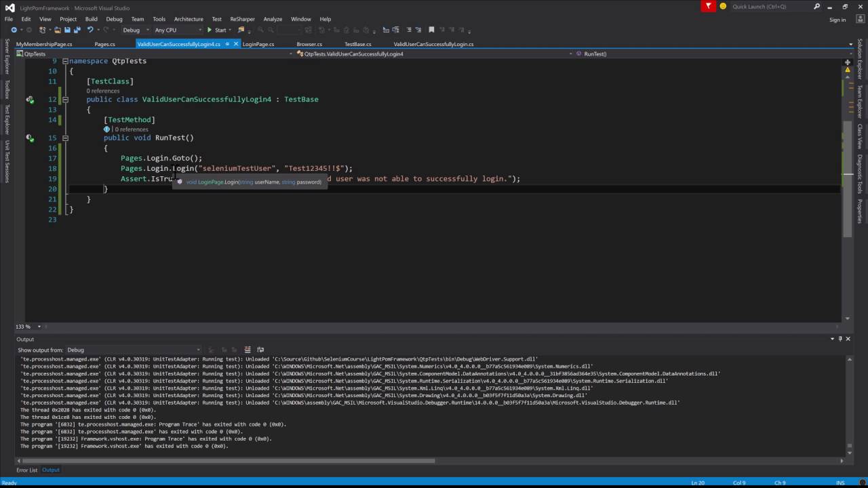The image size is (868, 488).
Task: Open the Start button dropdown arrow
Action: coord(231,30)
